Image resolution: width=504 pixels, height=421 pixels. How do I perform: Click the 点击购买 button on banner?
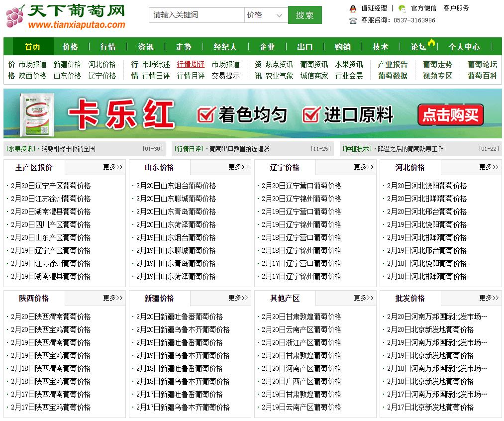[x=451, y=115]
